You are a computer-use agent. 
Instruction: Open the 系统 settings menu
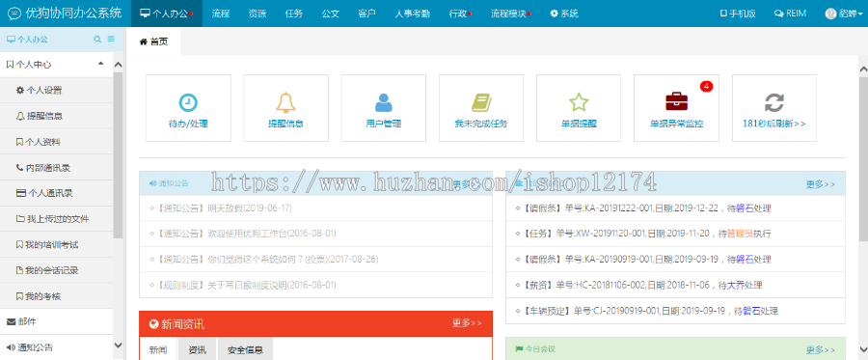click(564, 14)
